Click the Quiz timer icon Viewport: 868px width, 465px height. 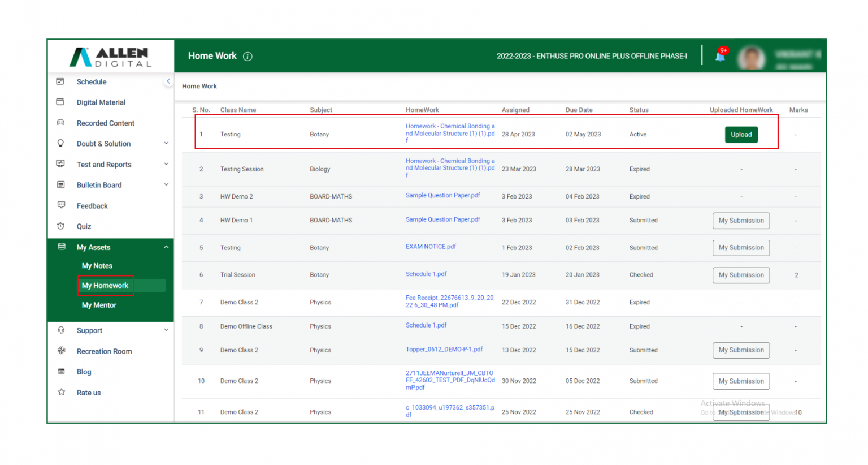click(60, 226)
